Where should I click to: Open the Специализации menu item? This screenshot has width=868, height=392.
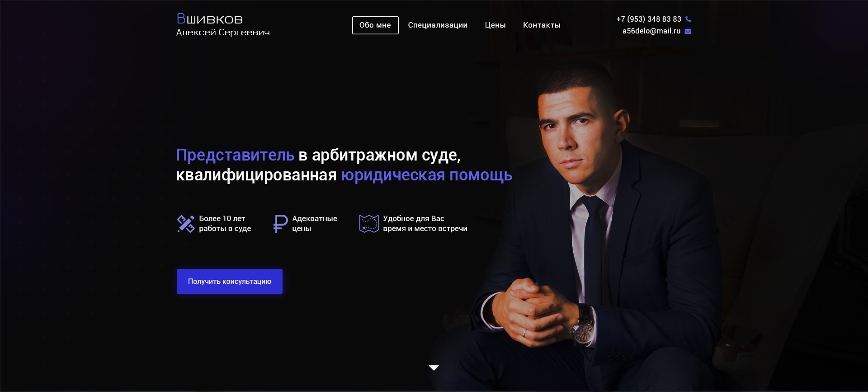point(438,25)
